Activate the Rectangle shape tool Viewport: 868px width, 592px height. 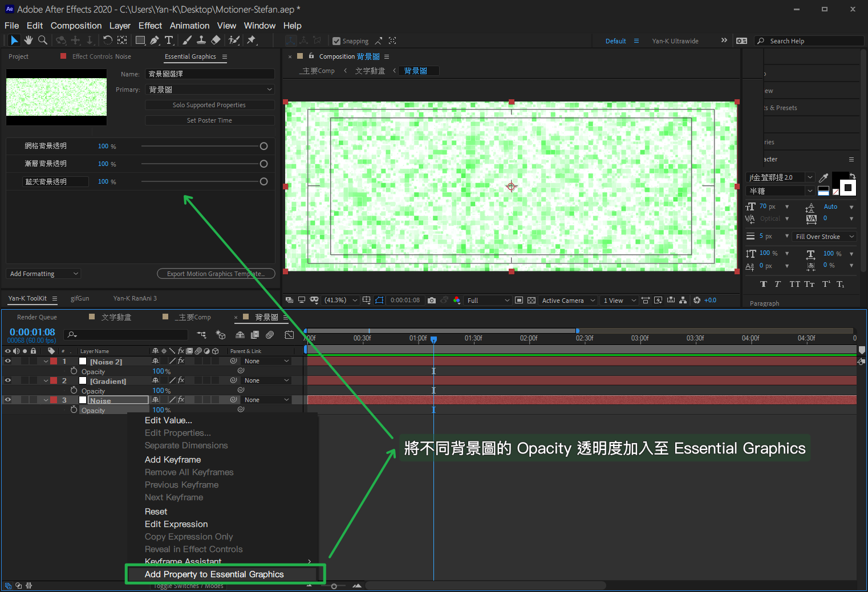click(x=140, y=40)
